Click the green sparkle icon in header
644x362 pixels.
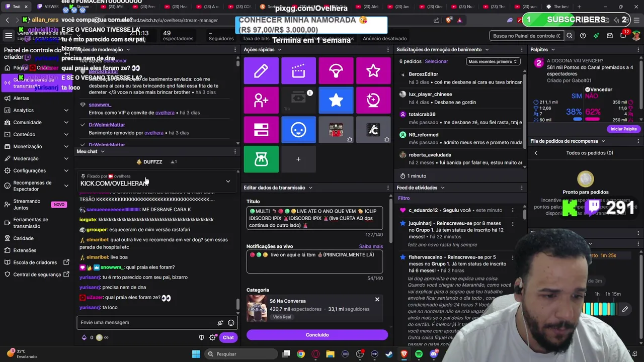(596, 36)
